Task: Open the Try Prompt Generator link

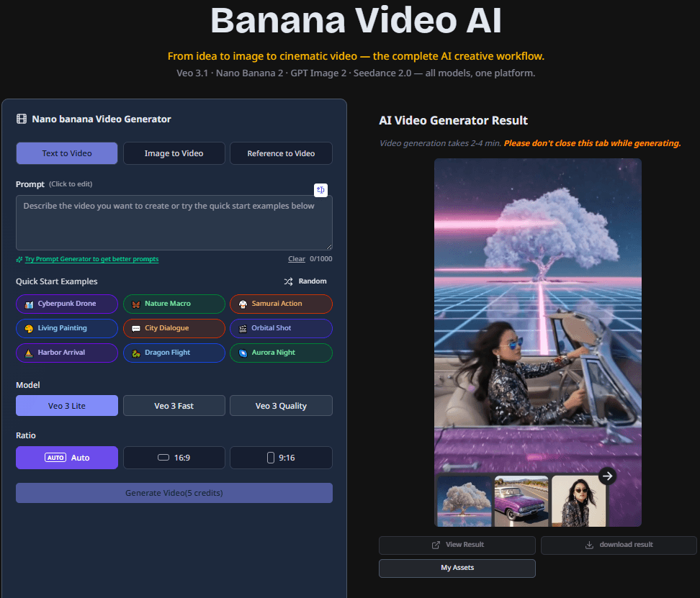Action: 91,259
